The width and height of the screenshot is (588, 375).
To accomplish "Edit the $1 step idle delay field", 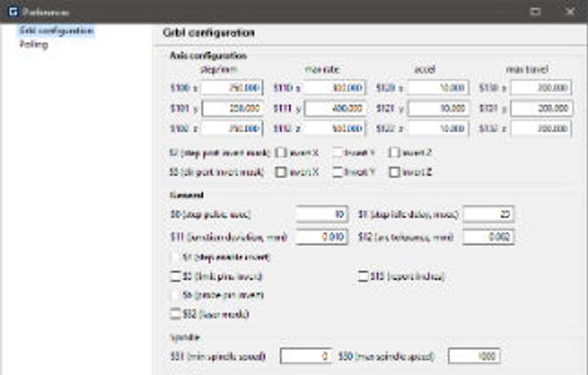I will pos(489,214).
